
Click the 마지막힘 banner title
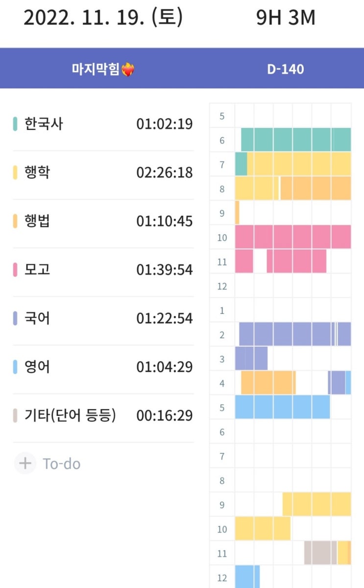96,70
